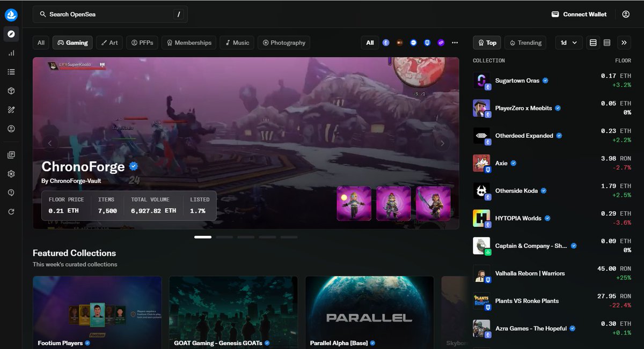Filter by Ethereum chain icon
This screenshot has height=349, width=644.
tap(386, 43)
